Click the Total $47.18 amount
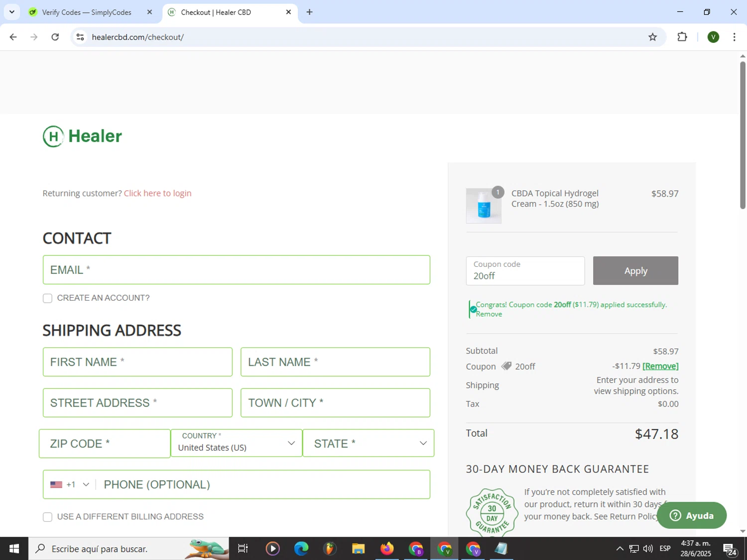Viewport: 747px width, 560px height. click(x=656, y=434)
